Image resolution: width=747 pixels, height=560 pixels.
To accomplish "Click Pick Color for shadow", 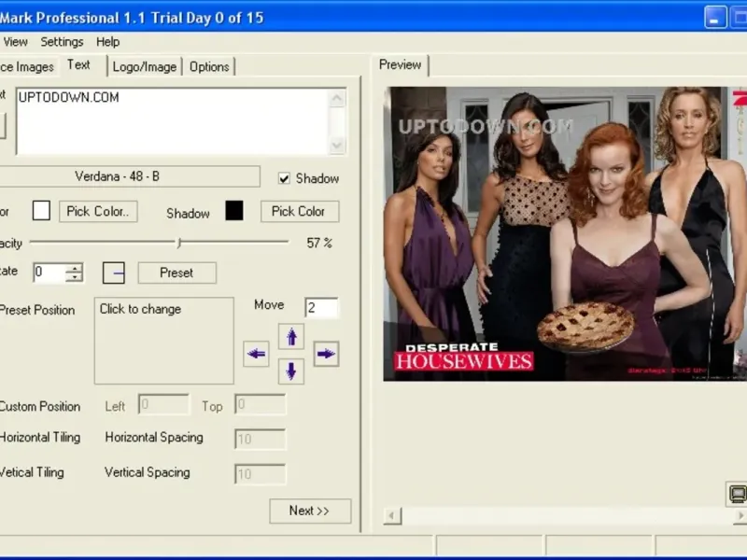I will [x=300, y=212].
